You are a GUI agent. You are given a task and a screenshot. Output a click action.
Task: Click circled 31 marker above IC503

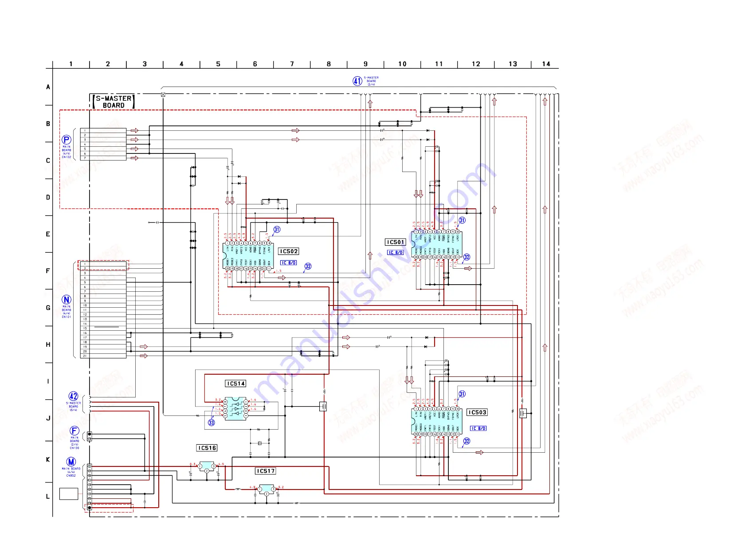462,394
